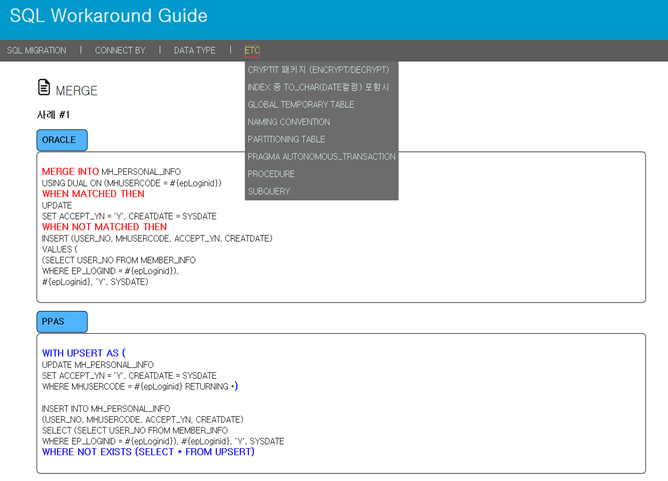Image resolution: width=668 pixels, height=481 pixels.
Task: Click 'INSERT (USER_NO, MHUSERCODE' Oracle line
Action: [157, 239]
